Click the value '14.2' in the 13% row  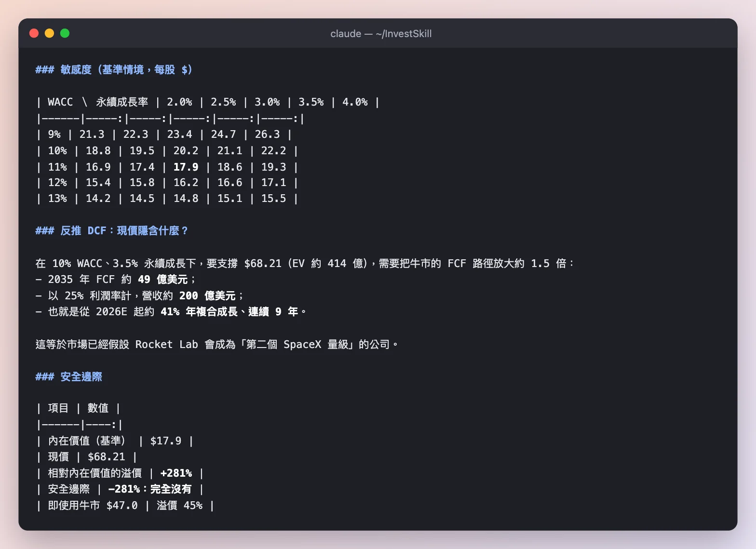pyautogui.click(x=98, y=199)
